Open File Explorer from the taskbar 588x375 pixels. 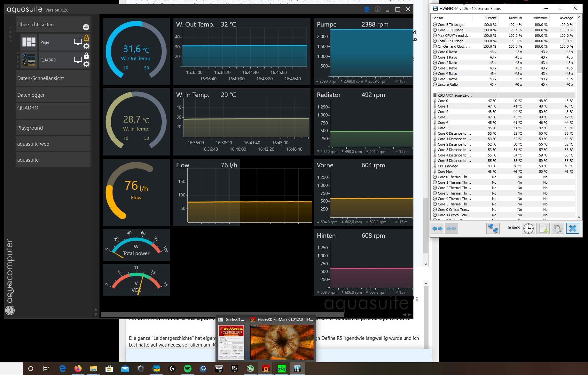93,369
